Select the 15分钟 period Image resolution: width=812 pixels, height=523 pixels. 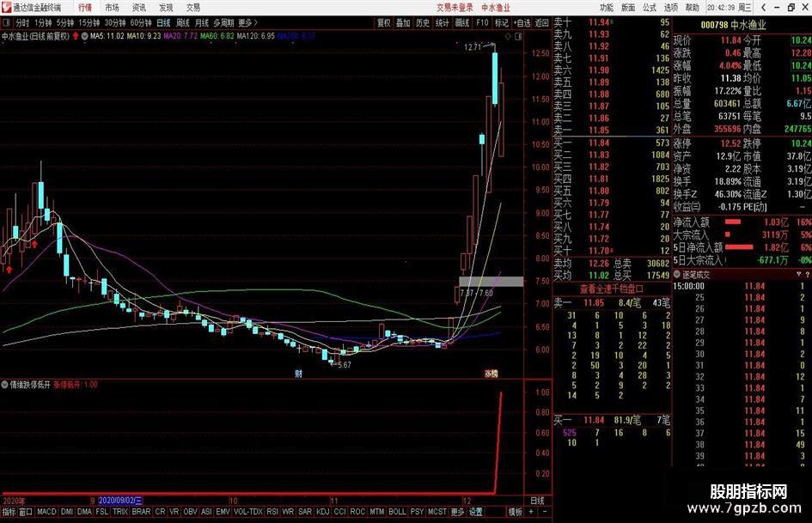click(89, 23)
